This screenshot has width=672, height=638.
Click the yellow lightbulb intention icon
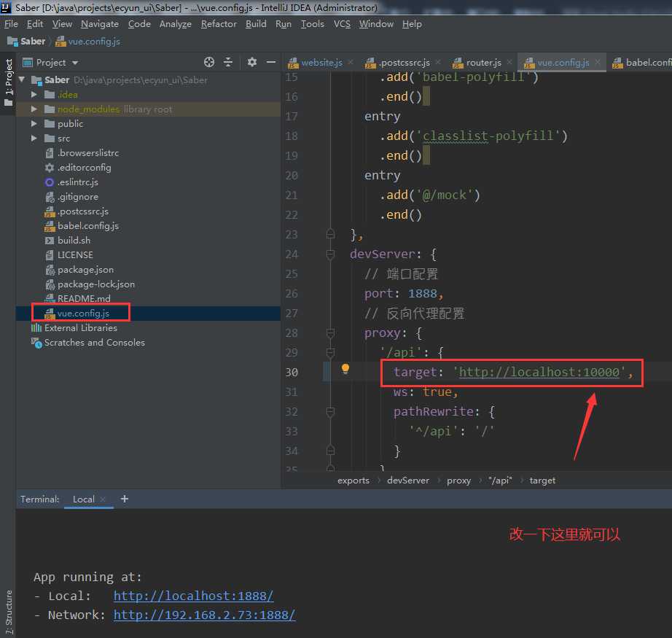click(x=345, y=369)
